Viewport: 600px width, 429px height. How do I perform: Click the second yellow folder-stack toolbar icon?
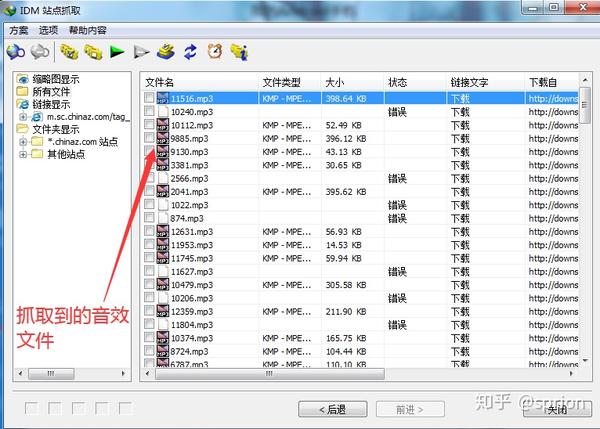tap(93, 52)
